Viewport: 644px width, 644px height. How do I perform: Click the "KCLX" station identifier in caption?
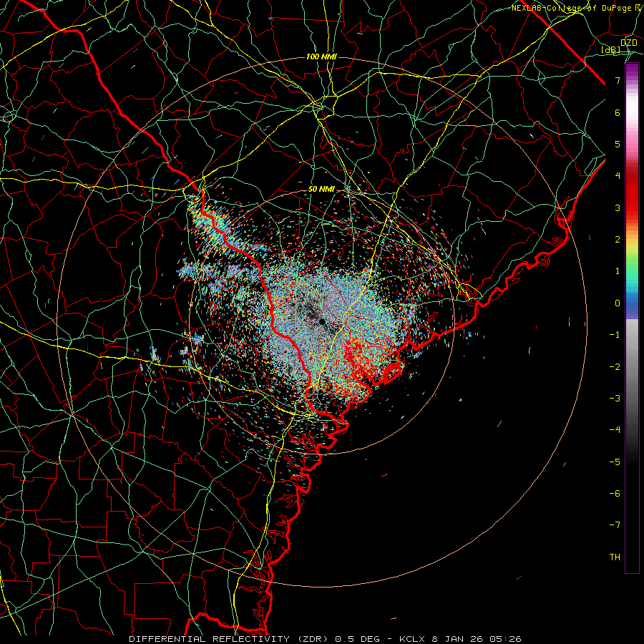411,639
